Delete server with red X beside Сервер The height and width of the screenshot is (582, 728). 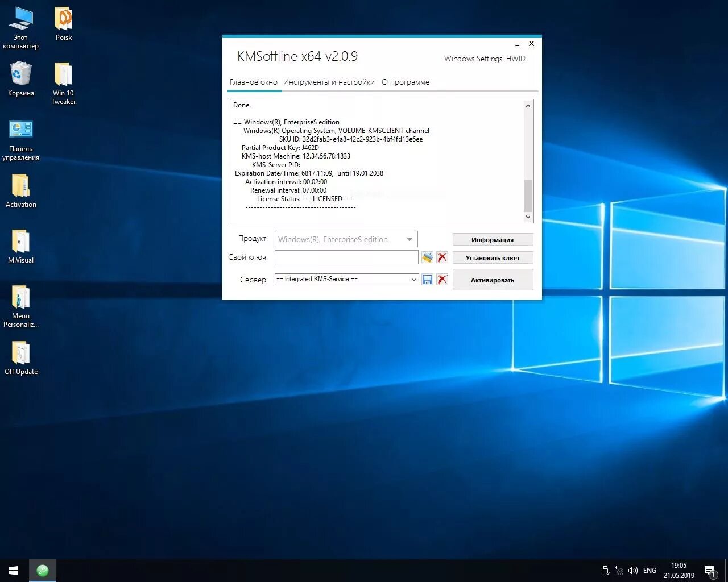coord(442,279)
